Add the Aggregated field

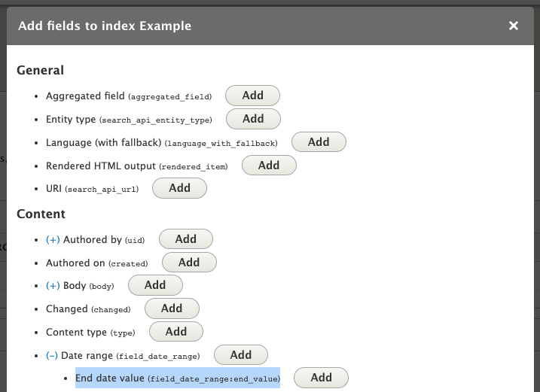(252, 96)
